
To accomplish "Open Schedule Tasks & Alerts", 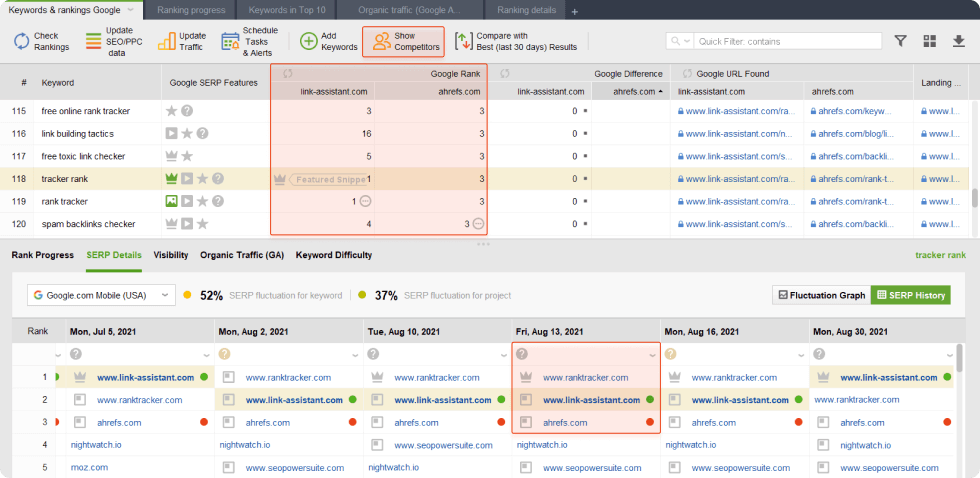I will [250, 41].
